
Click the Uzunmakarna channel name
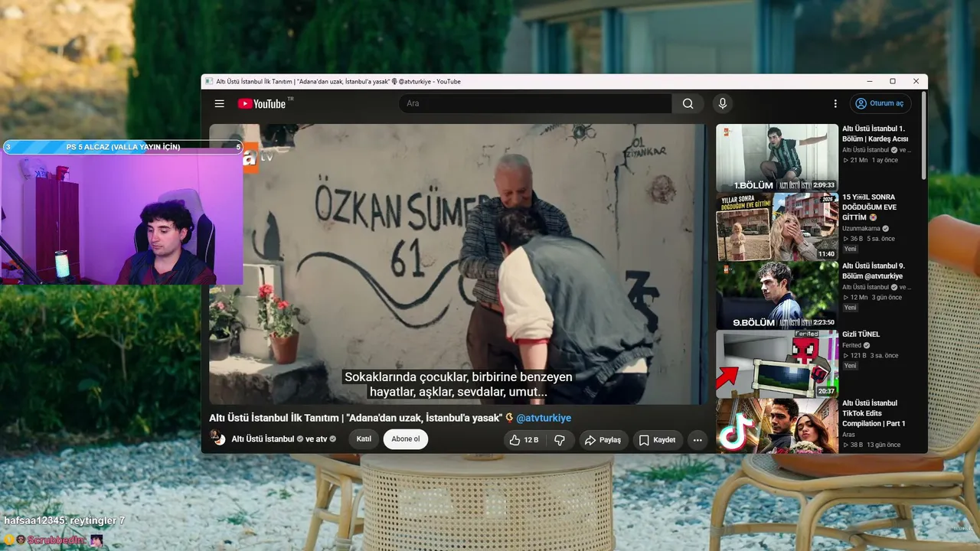click(x=861, y=229)
